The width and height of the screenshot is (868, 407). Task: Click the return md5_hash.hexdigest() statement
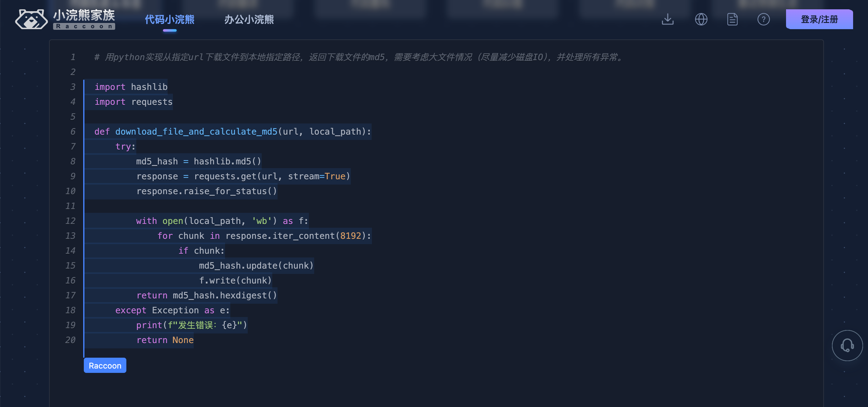click(207, 295)
